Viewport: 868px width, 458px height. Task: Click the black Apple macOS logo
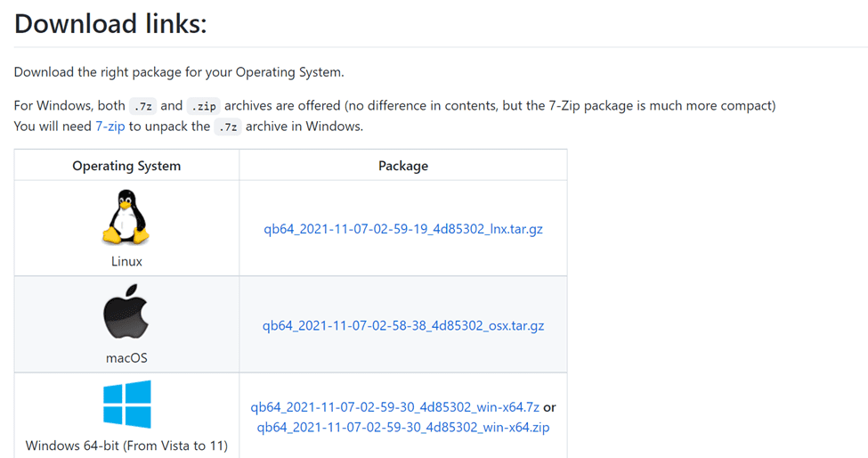(x=126, y=311)
